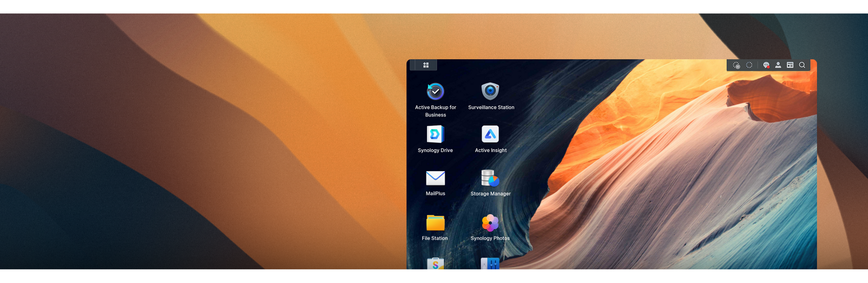Click the 'Active Backup for Business' label
868x283 pixels.
[435, 111]
